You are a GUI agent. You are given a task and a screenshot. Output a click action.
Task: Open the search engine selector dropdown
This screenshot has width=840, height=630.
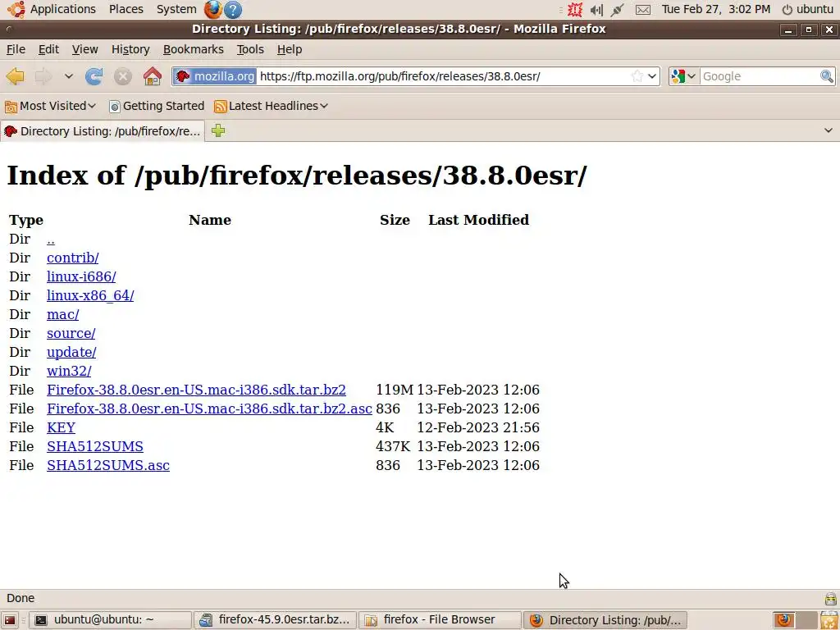[684, 76]
